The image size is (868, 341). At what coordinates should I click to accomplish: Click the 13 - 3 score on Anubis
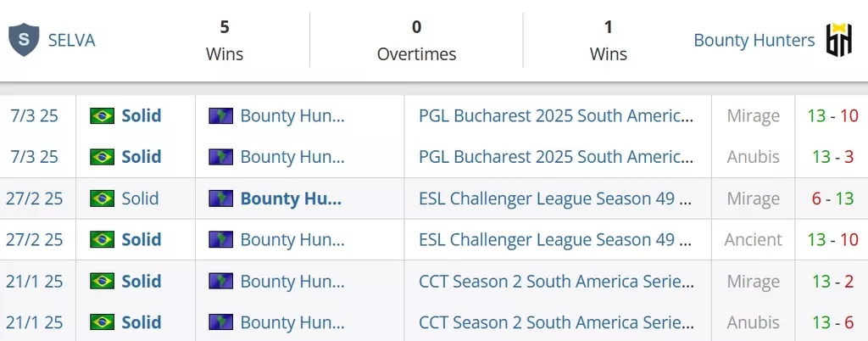832,157
